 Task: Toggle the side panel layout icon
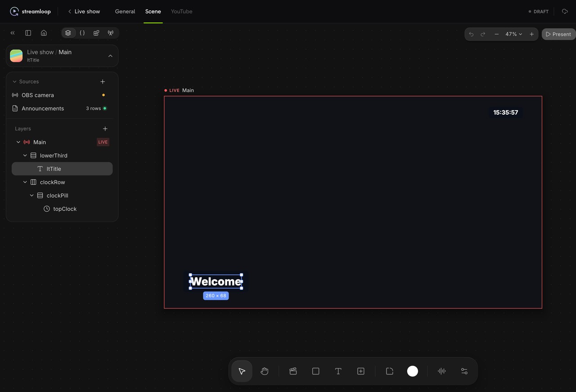click(x=28, y=33)
